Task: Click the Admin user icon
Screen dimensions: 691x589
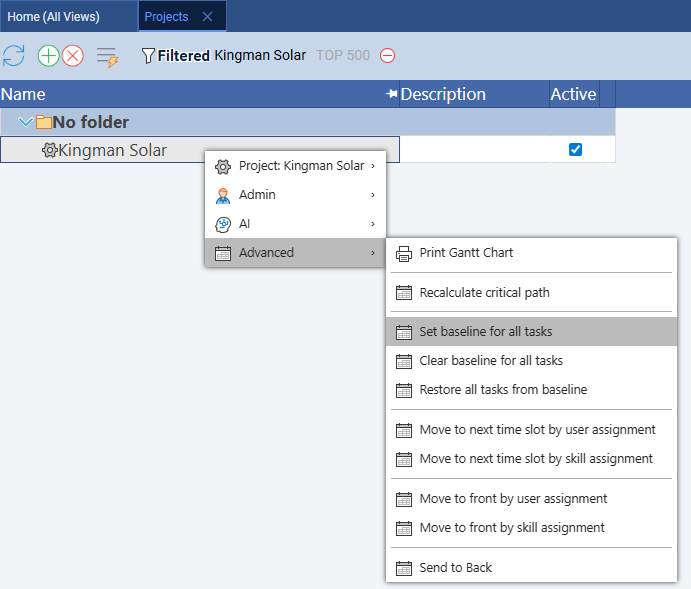Action: click(223, 196)
